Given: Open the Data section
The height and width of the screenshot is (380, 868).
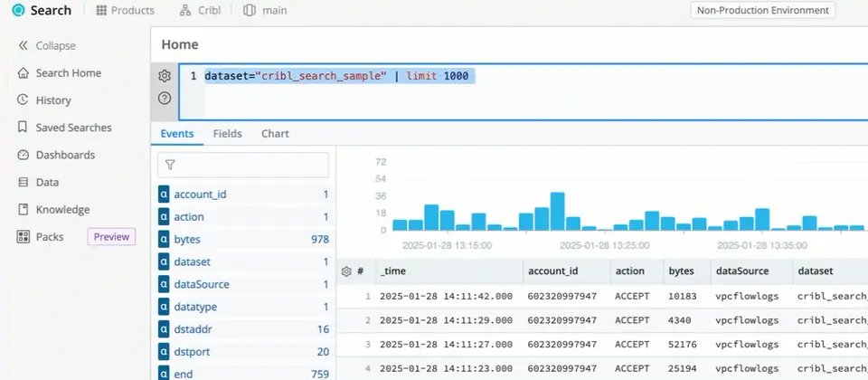Looking at the screenshot, I should tap(38, 182).
